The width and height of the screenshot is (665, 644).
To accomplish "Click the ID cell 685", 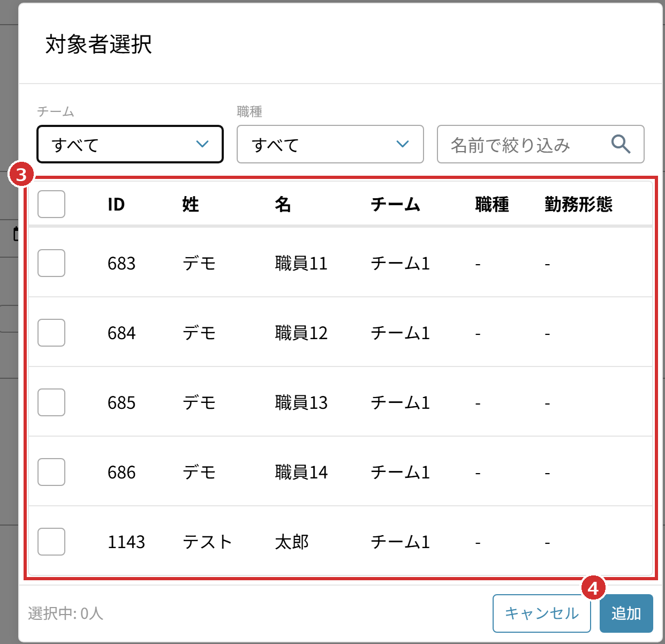I will 122,402.
